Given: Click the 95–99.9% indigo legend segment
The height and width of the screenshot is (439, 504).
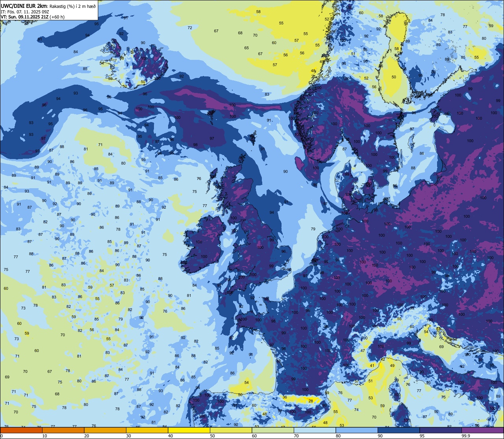Looking at the screenshot, I should pyautogui.click(x=441, y=430).
